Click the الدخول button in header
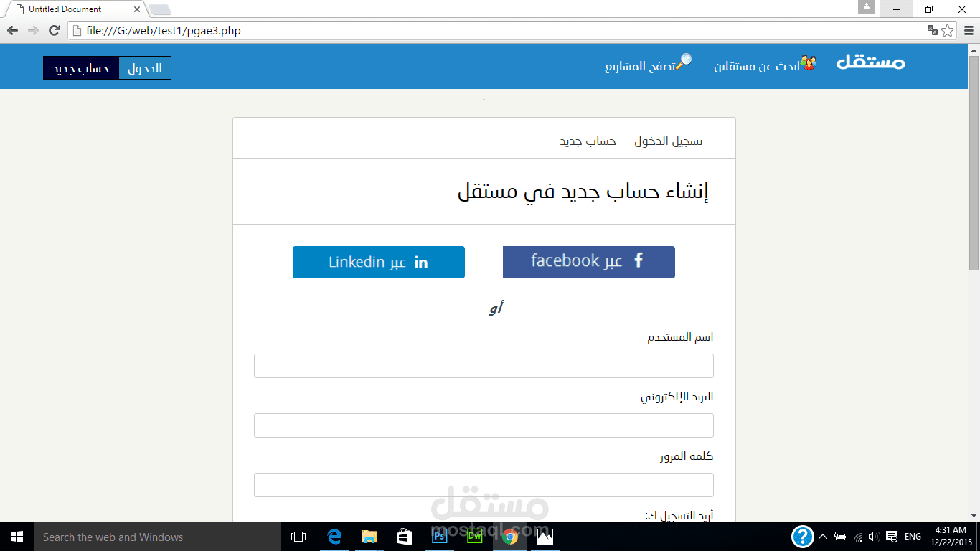The width and height of the screenshot is (980, 551). pyautogui.click(x=145, y=68)
